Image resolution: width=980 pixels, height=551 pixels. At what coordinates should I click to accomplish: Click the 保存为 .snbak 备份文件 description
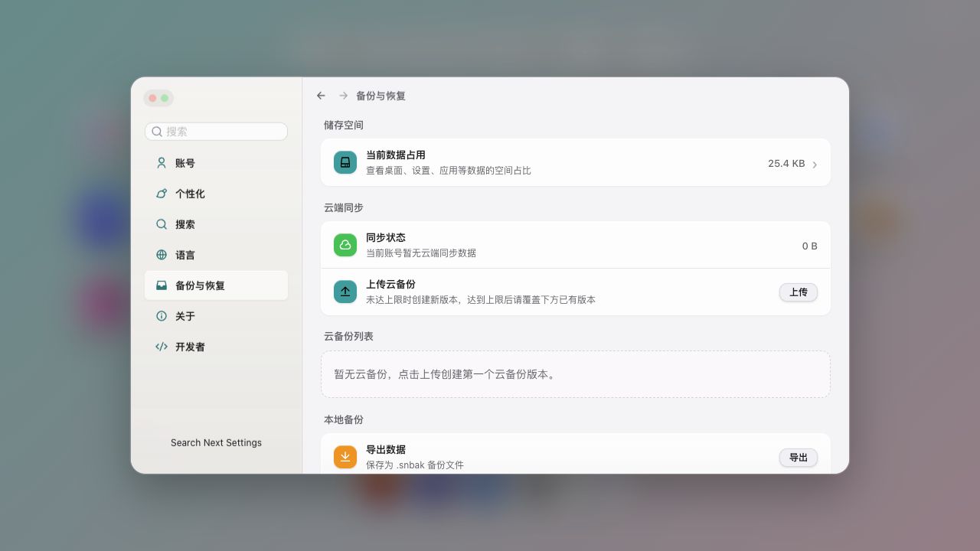click(415, 465)
